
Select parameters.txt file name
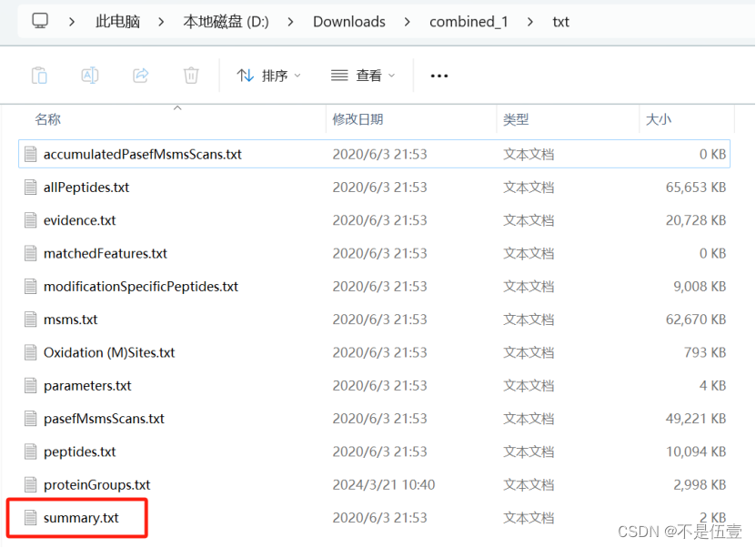pos(87,386)
